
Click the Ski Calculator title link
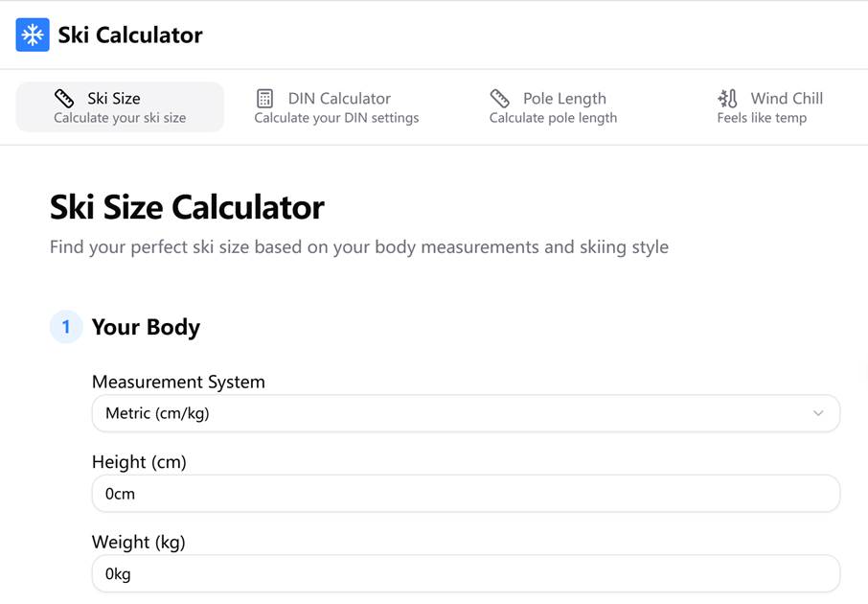[130, 35]
